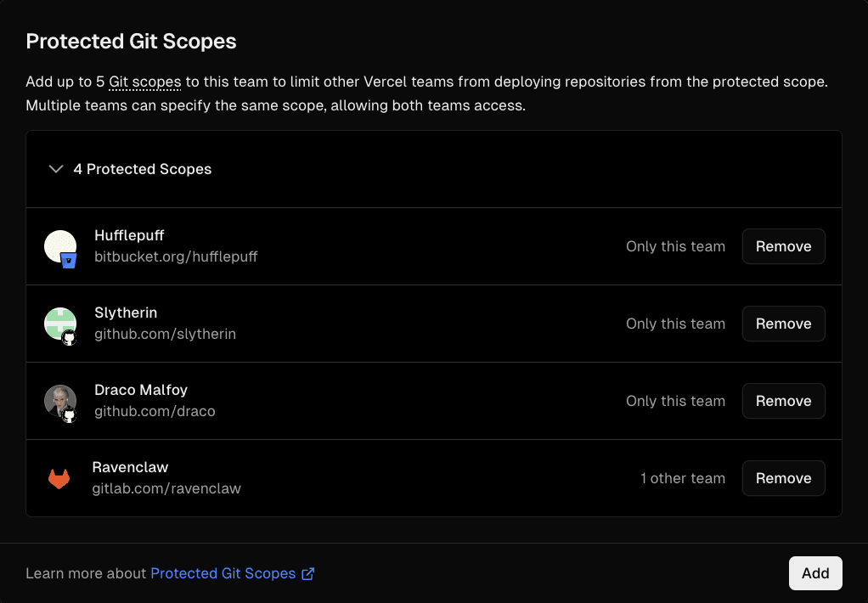Remove the Hufflepuff scope
Image resolution: width=868 pixels, height=603 pixels.
[x=783, y=246]
